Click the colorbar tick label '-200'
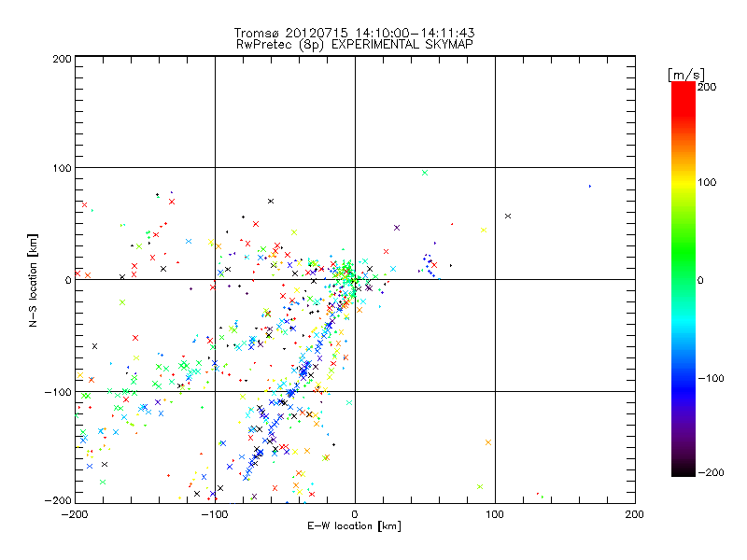Image resolution: width=747 pixels, height=560 pixels. click(x=711, y=473)
